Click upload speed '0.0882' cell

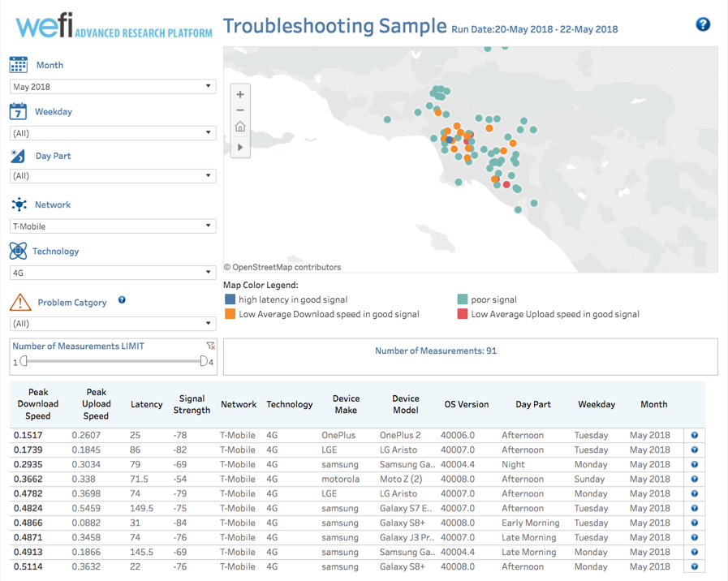[x=86, y=523]
